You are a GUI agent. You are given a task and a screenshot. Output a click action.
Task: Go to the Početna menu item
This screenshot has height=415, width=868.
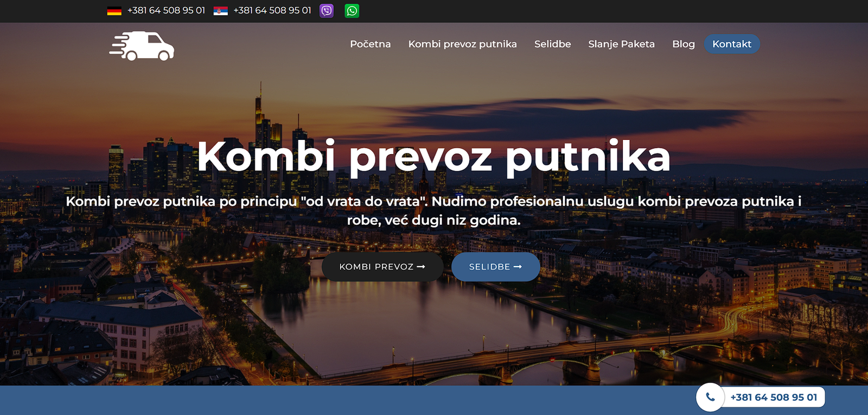click(x=370, y=44)
